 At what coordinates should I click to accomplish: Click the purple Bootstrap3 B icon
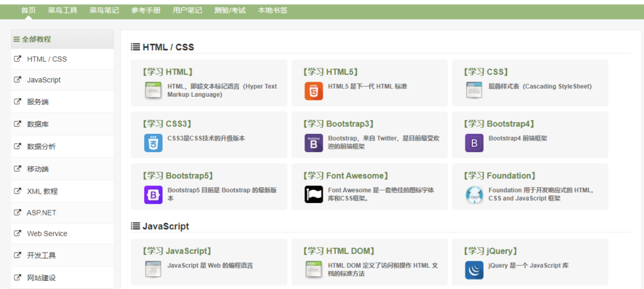pyautogui.click(x=313, y=143)
